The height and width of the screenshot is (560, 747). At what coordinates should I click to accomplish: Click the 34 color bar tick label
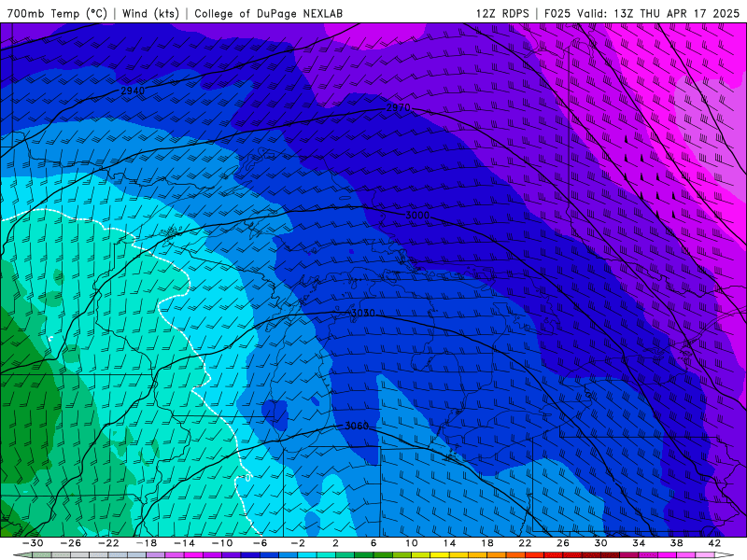(x=639, y=543)
